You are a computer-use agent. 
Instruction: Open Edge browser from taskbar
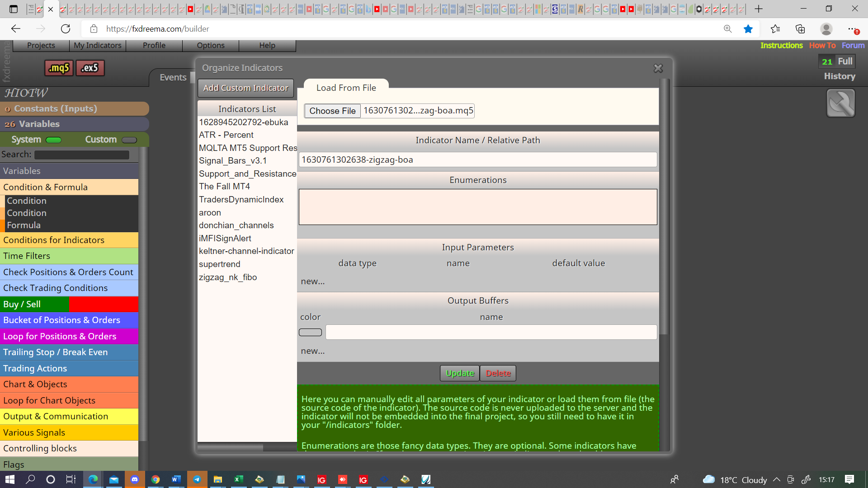pos(93,479)
